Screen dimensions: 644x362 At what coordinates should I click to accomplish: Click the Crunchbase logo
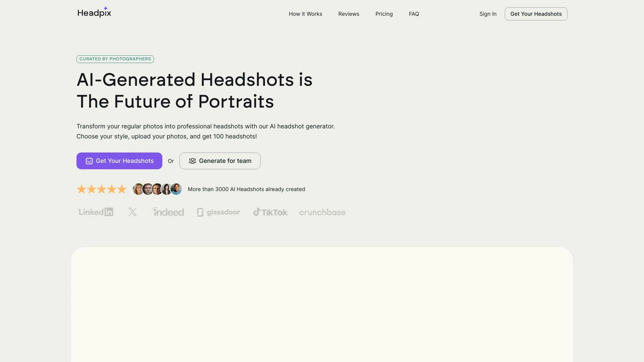click(322, 212)
